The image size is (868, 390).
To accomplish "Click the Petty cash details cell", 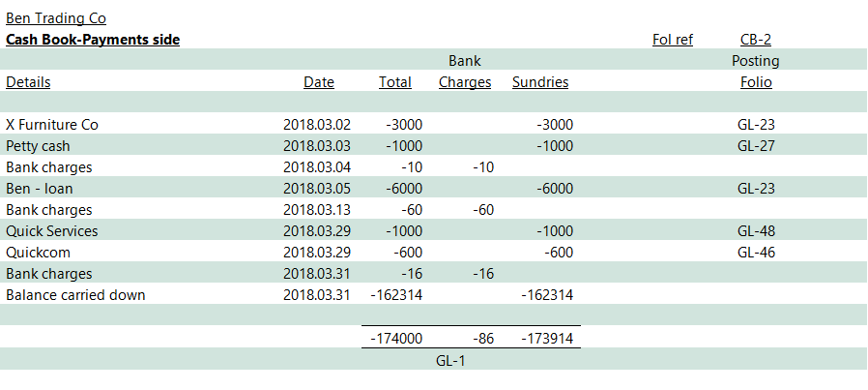I will click(37, 146).
